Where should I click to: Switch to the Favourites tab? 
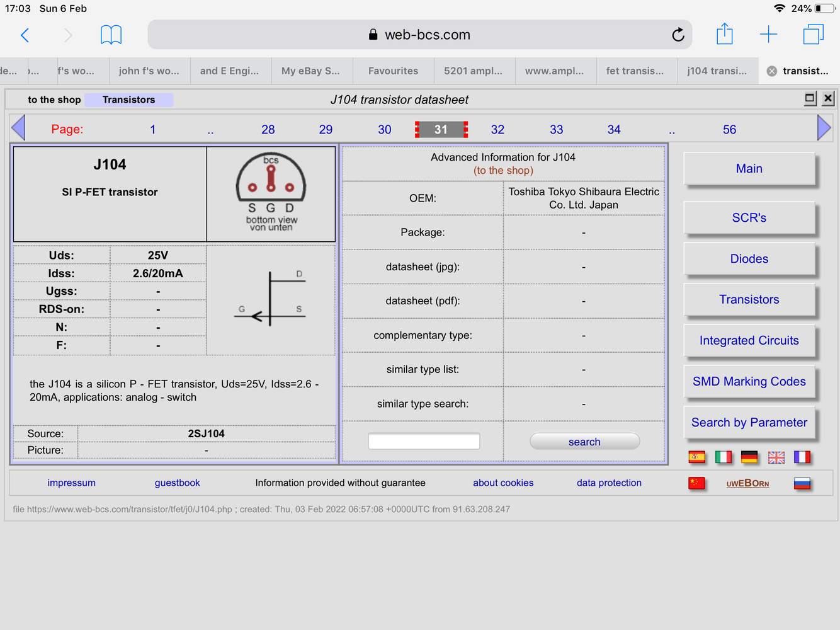(x=394, y=71)
